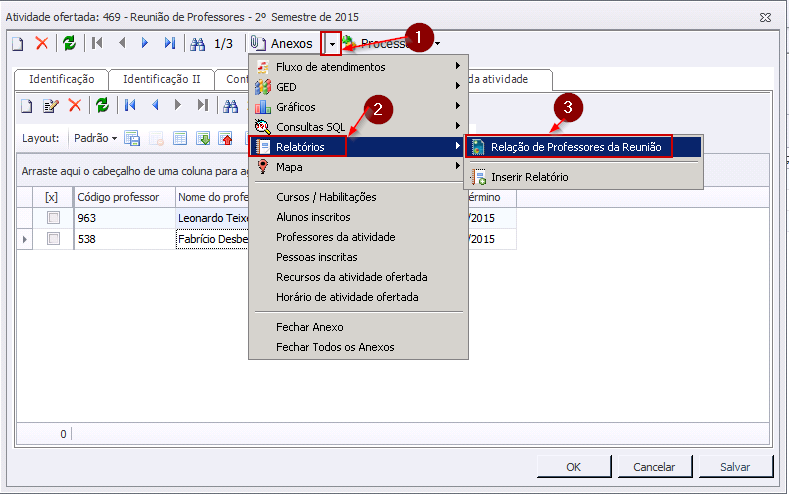Click the binoculars search icon in top toolbar

pos(198,44)
